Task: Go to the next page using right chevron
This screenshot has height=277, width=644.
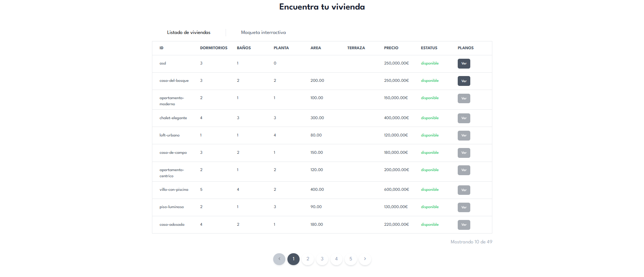Action: (x=365, y=259)
